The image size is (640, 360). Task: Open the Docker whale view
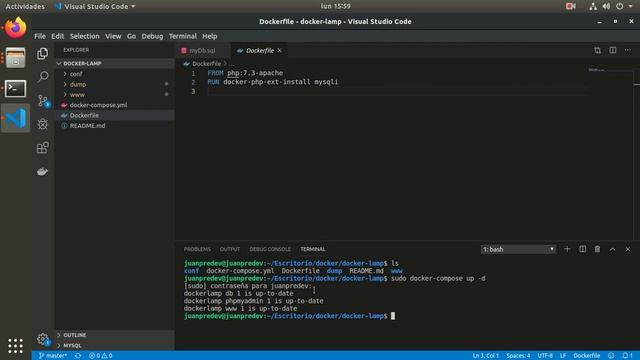coord(42,171)
